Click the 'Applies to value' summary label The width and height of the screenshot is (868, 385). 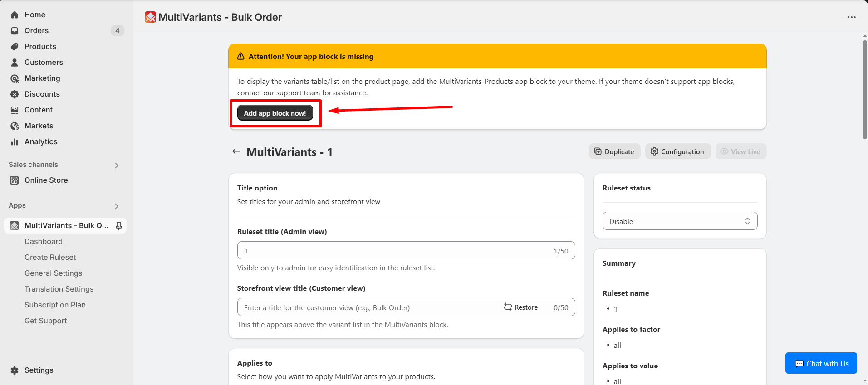630,366
